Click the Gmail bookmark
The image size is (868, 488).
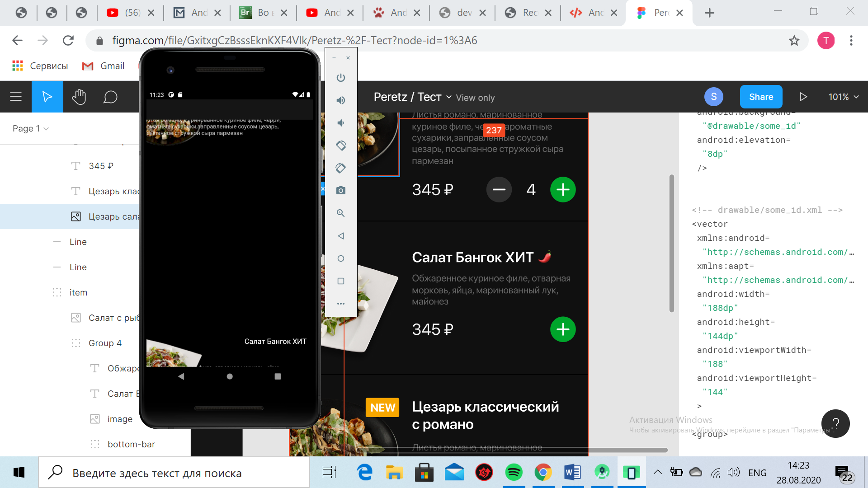click(x=103, y=66)
